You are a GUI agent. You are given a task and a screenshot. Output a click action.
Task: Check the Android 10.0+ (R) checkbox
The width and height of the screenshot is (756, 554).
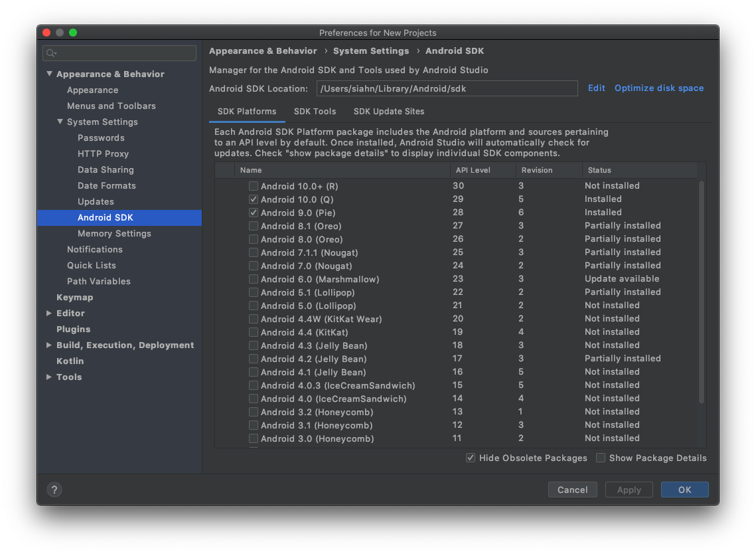(254, 186)
